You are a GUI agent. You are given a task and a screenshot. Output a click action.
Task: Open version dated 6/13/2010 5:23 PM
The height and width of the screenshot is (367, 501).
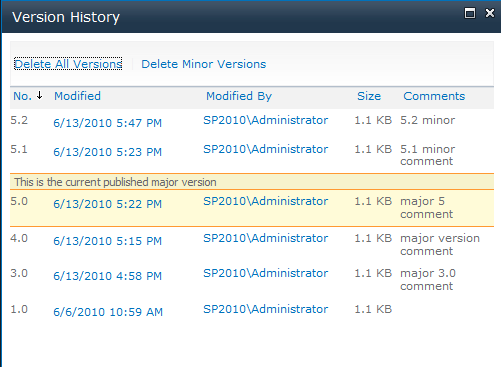point(108,152)
